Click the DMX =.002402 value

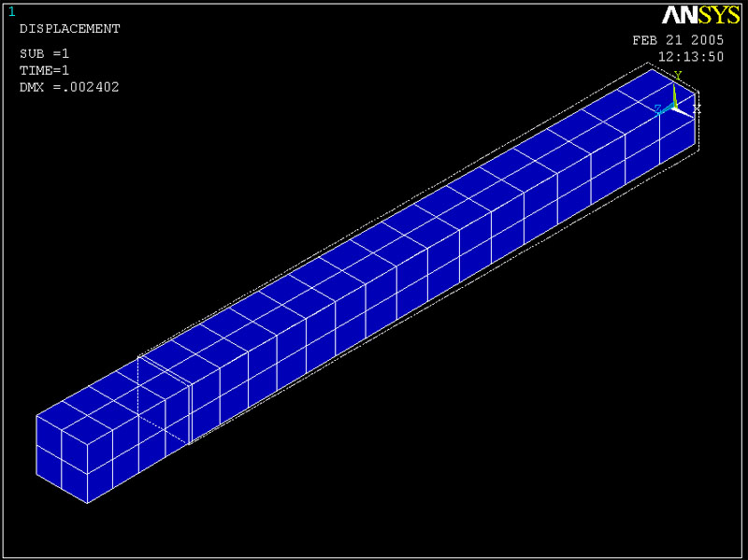(69, 87)
